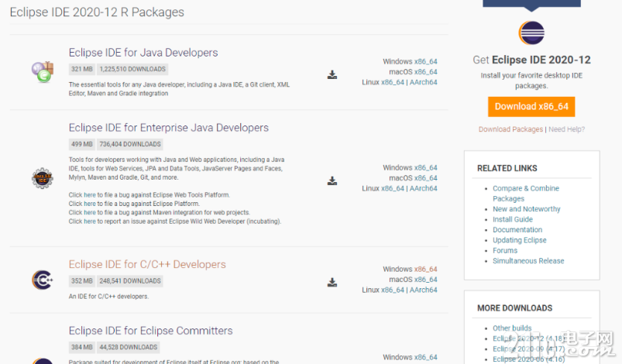
Task: Click the Download Packages link
Action: point(510,129)
